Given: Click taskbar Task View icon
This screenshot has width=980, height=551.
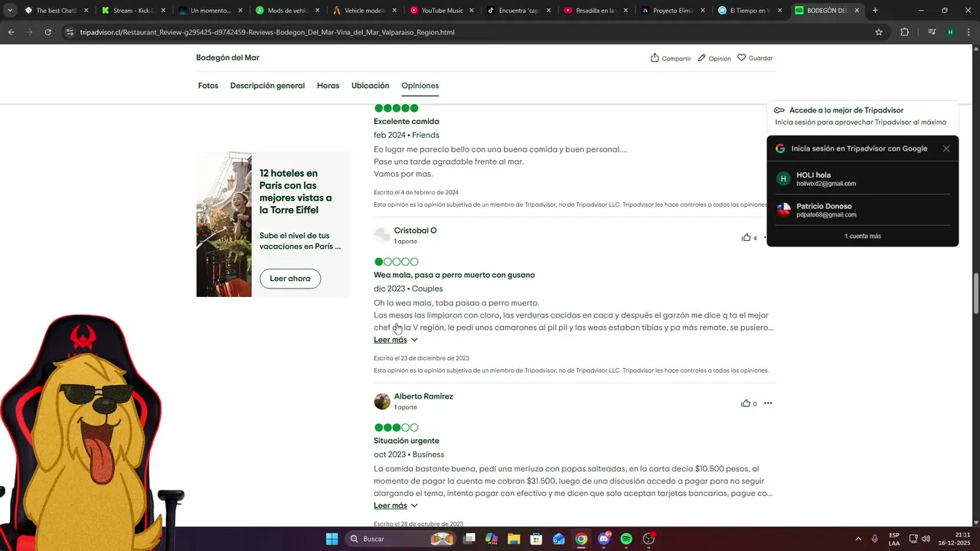Looking at the screenshot, I should click(x=469, y=539).
